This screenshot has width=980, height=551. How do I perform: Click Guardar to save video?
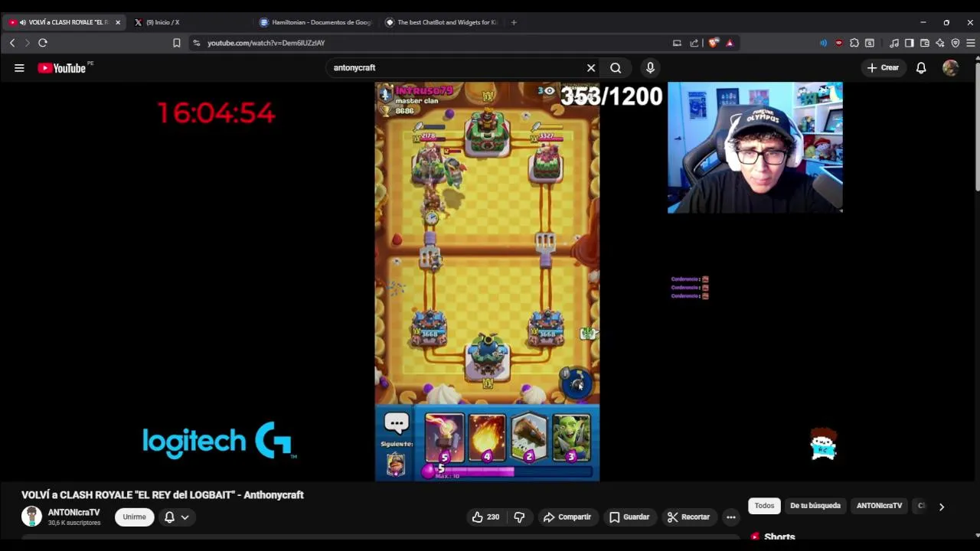click(x=629, y=517)
